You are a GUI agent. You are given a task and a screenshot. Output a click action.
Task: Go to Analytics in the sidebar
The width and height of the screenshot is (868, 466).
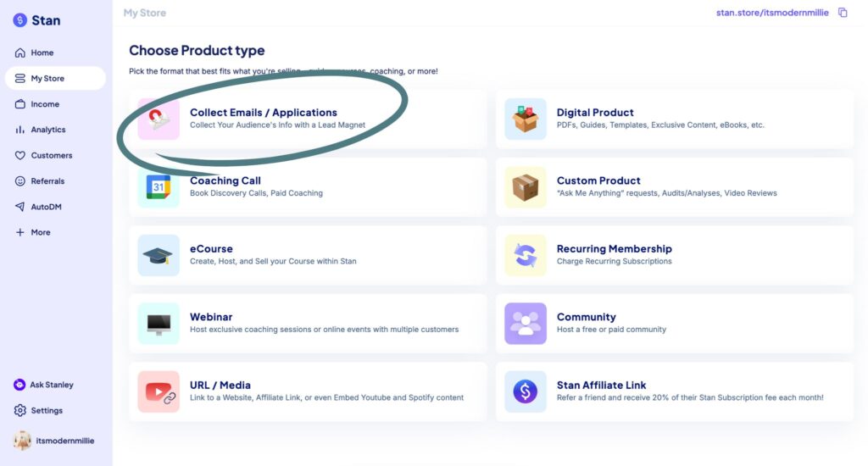point(47,130)
